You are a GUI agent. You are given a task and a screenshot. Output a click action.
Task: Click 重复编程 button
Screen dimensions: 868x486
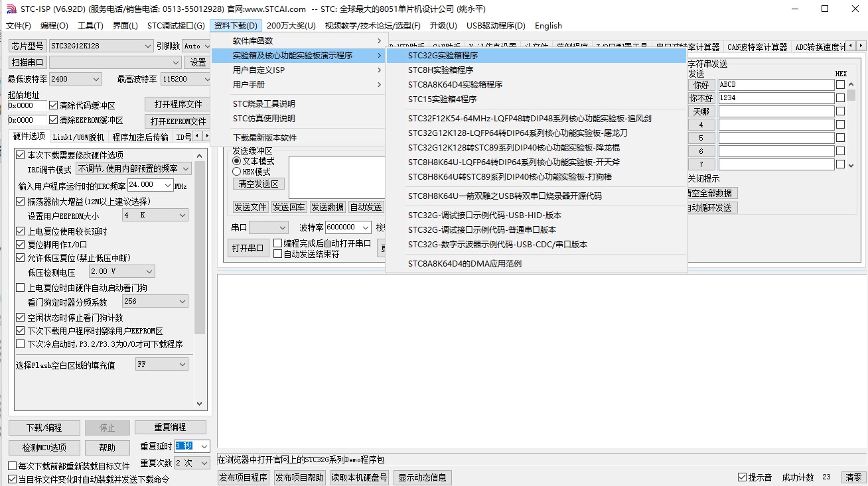pyautogui.click(x=171, y=428)
